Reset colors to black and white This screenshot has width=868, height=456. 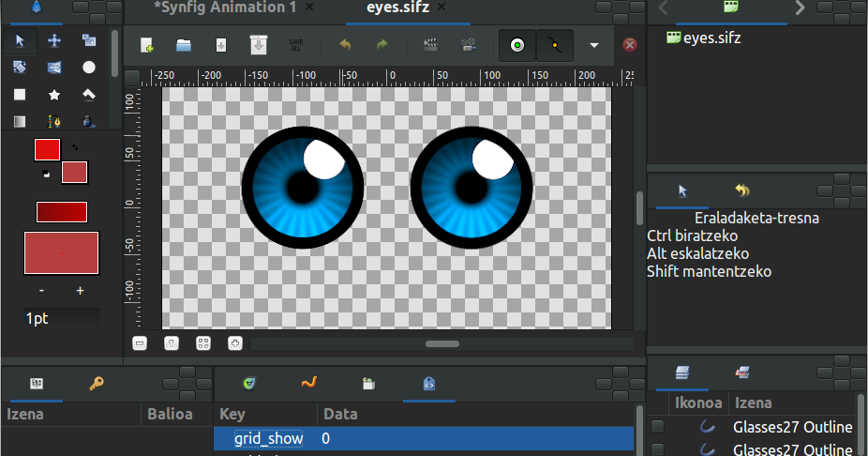(x=47, y=175)
